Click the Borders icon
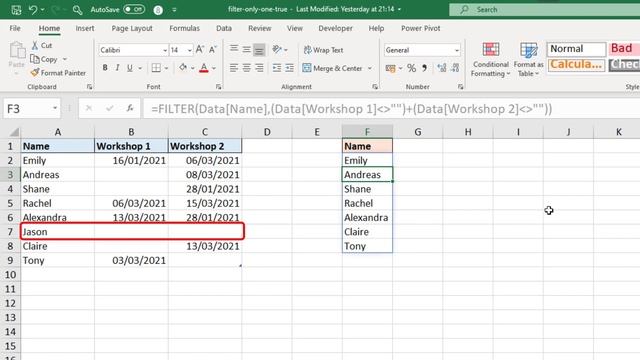 pos(156,68)
